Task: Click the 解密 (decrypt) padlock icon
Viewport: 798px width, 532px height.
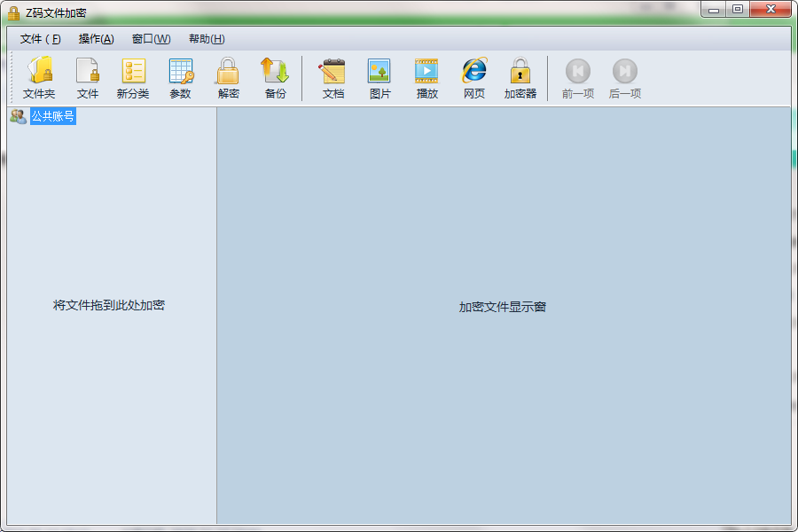Action: coord(228,78)
